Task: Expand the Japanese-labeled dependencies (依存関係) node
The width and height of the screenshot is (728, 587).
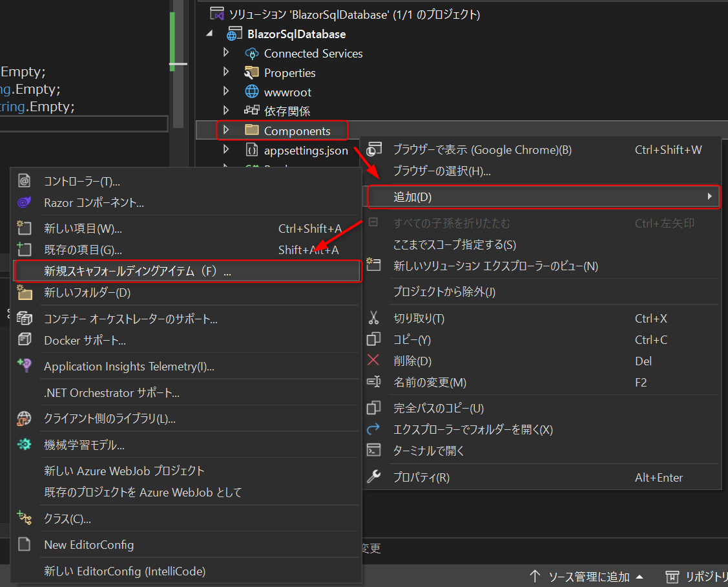Action: coord(225,111)
